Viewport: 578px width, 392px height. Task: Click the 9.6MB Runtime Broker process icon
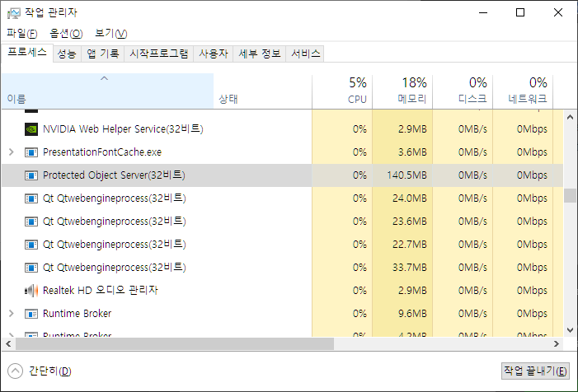point(31,314)
